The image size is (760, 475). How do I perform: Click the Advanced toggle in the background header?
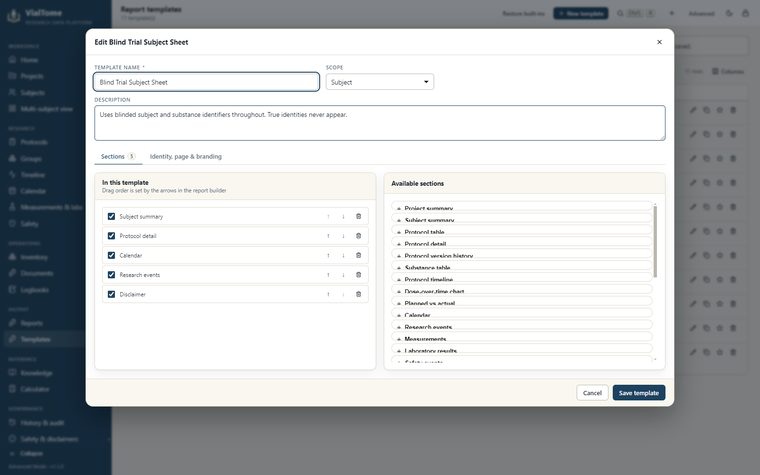pyautogui.click(x=701, y=13)
